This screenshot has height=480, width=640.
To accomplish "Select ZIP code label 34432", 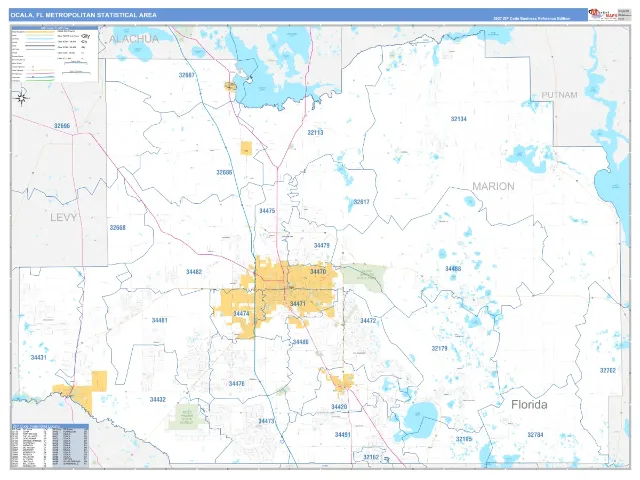I will (158, 400).
